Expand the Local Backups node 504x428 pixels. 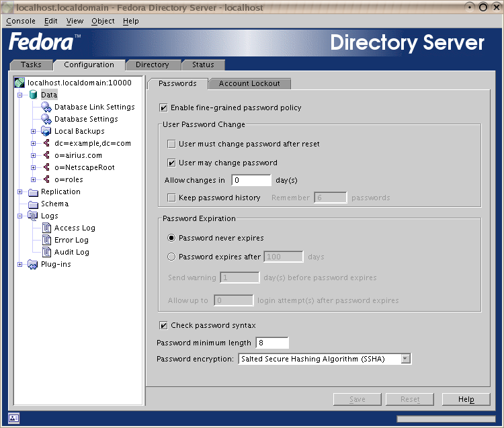tap(33, 131)
